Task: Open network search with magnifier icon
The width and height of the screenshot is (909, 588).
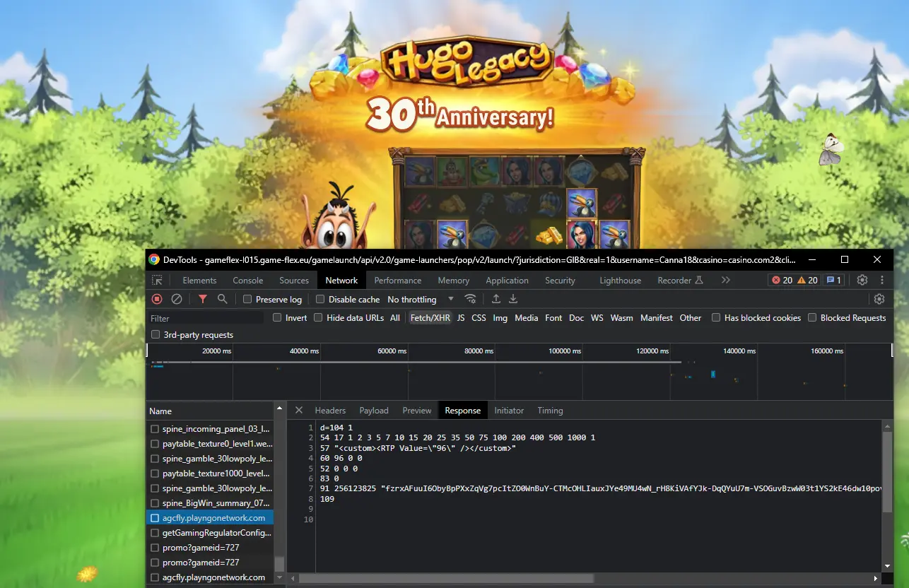Action: [222, 300]
